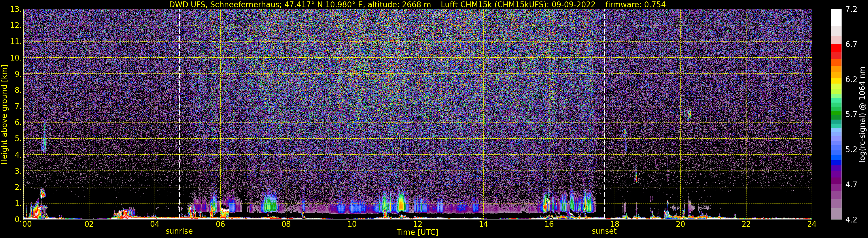Screen dimensions: 868x238
Task: Click the time axis tick "04"
Action: [155, 224]
